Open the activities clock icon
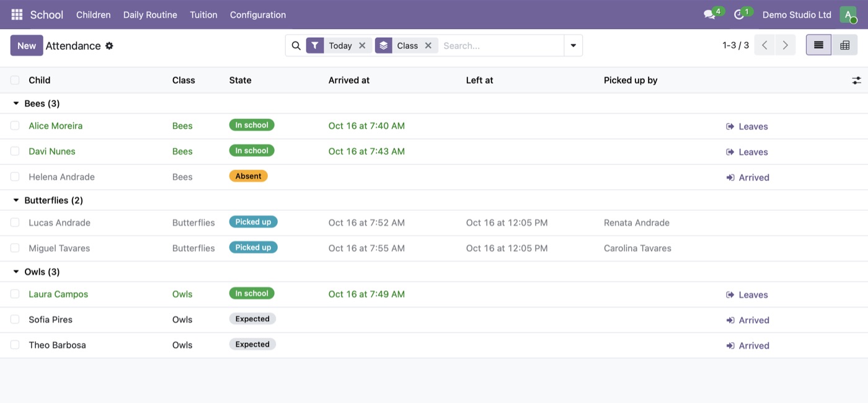The width and height of the screenshot is (868, 403). pyautogui.click(x=739, y=14)
